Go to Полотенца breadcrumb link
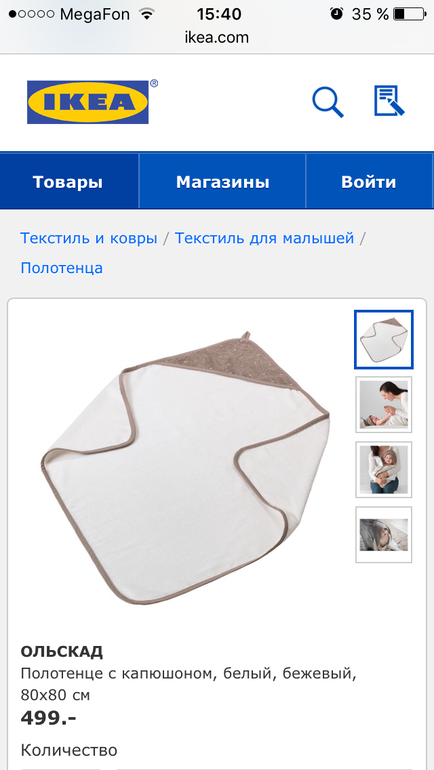Image resolution: width=434 pixels, height=770 pixels. 61,268
